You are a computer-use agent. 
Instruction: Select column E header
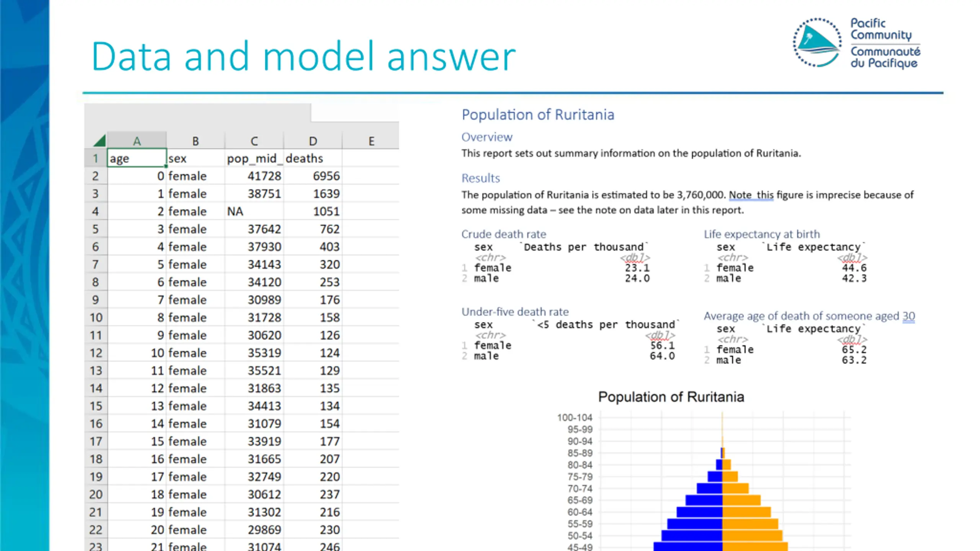[371, 141]
